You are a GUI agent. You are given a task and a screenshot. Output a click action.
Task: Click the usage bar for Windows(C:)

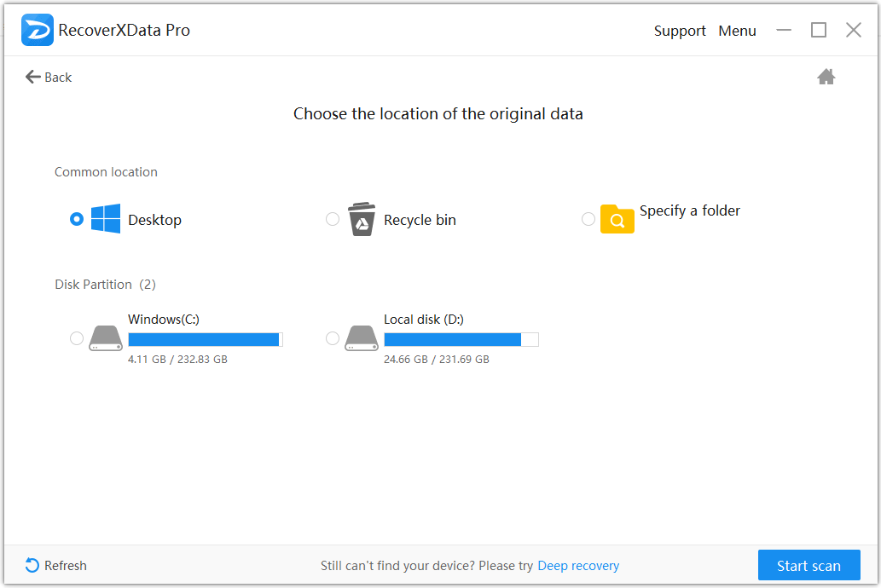coord(205,338)
